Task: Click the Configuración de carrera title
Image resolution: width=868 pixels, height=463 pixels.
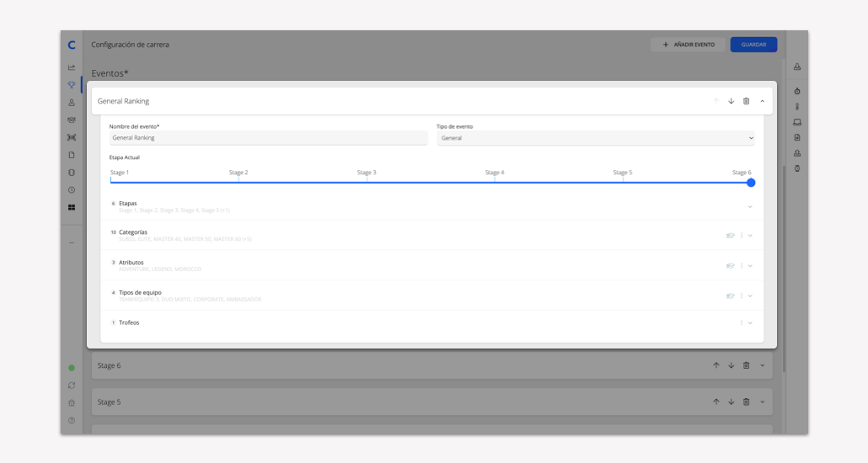Action: pos(130,45)
